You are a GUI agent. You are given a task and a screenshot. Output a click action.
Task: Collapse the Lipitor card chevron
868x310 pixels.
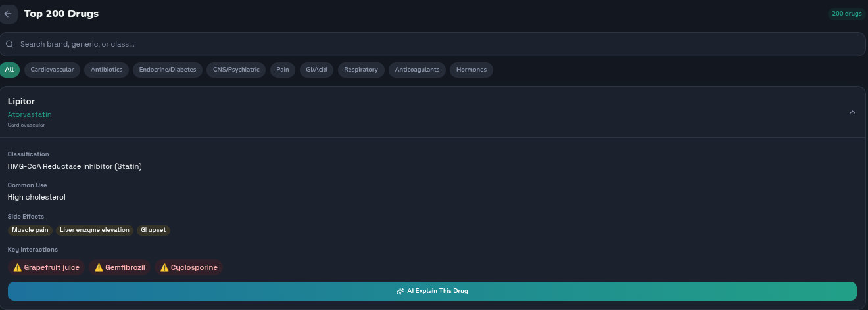(852, 112)
